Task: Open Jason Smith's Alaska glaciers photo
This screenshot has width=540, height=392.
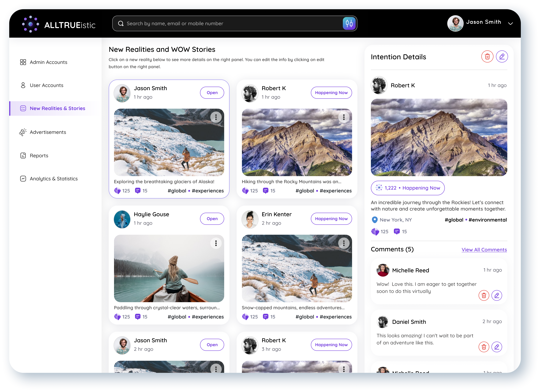Action: [x=169, y=142]
